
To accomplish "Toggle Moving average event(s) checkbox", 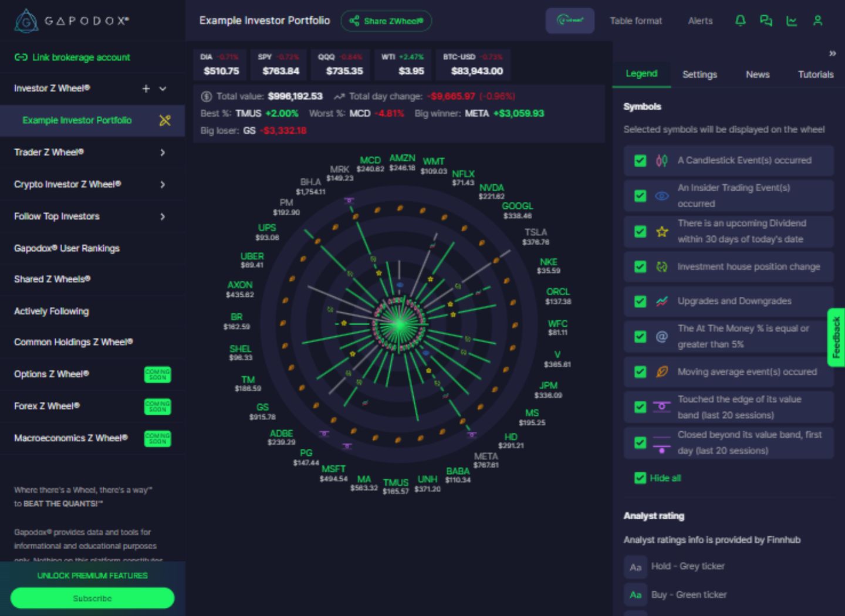I will click(640, 372).
